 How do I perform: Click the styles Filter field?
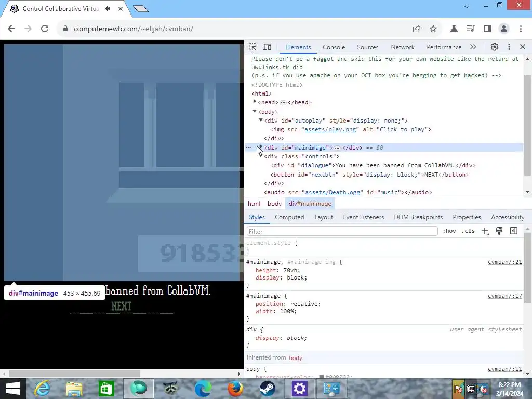coord(342,231)
